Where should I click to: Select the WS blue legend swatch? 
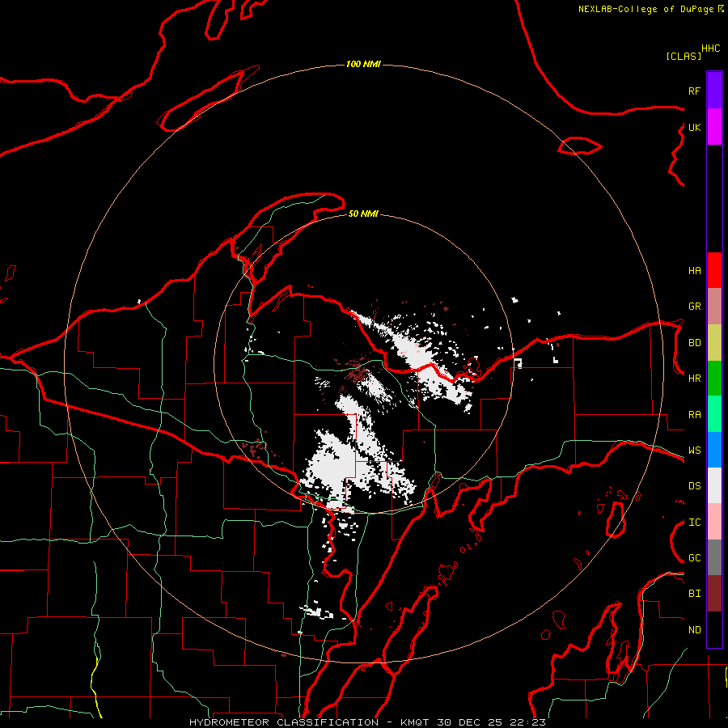point(714,450)
